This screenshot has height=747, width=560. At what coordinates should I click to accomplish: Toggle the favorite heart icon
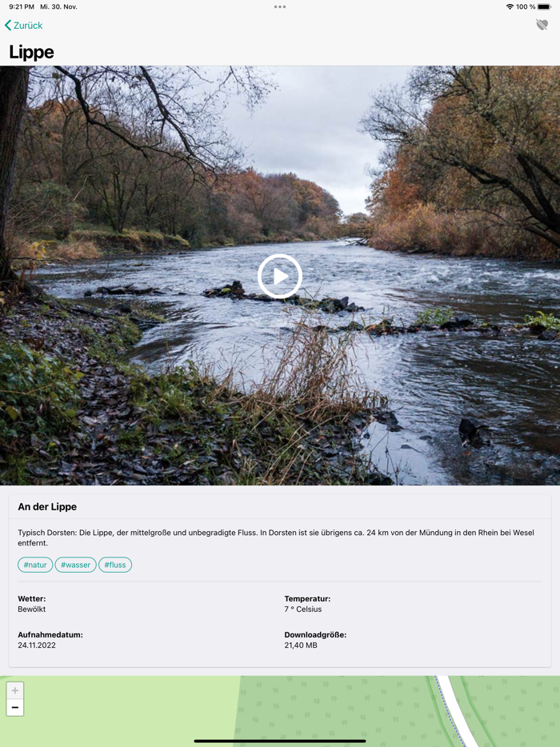[542, 25]
